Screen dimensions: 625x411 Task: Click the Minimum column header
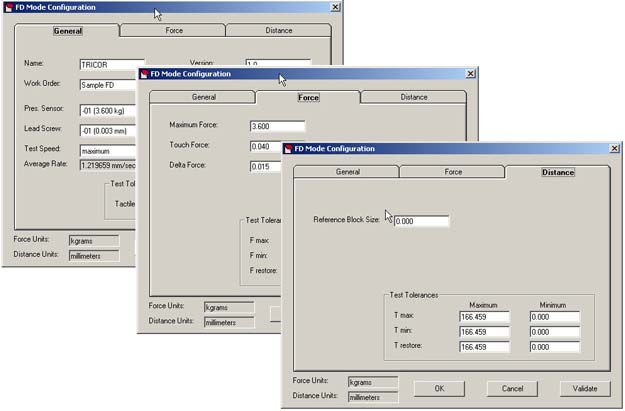pos(552,305)
